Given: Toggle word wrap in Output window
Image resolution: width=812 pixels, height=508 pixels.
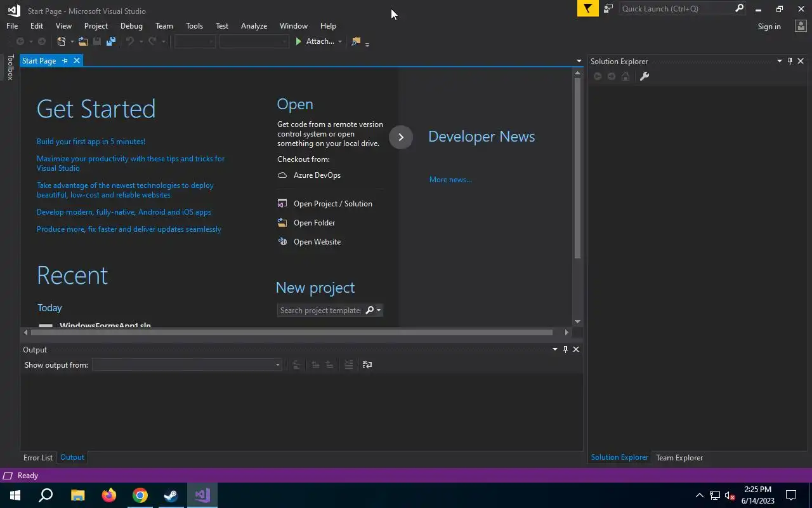Looking at the screenshot, I should click(367, 364).
